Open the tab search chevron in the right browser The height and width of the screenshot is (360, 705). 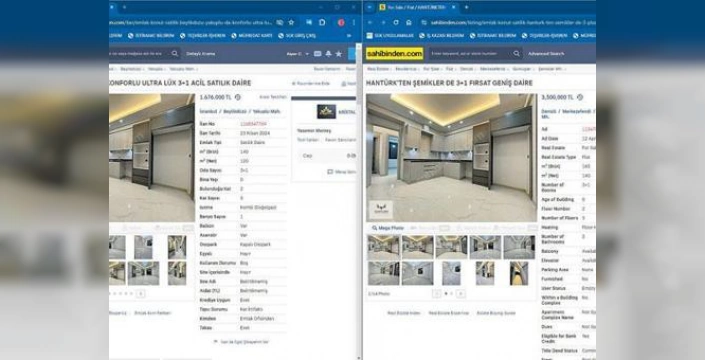click(370, 7)
